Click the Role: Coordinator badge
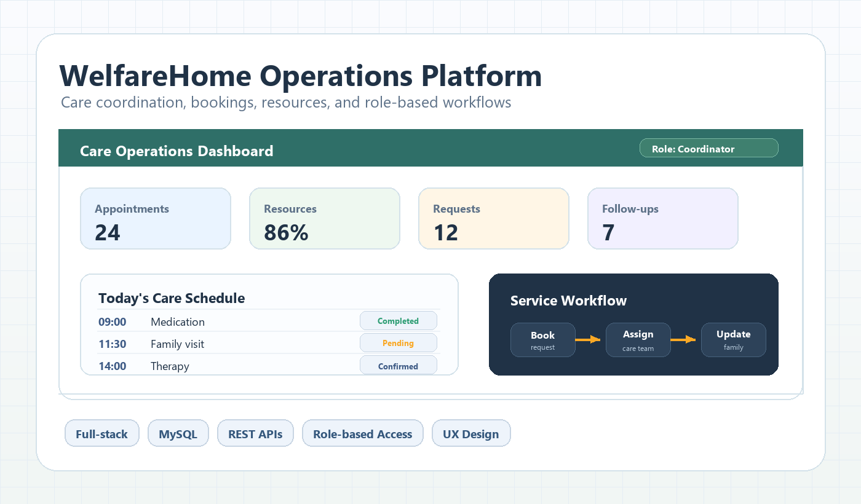Image resolution: width=861 pixels, height=504 pixels. pyautogui.click(x=708, y=148)
